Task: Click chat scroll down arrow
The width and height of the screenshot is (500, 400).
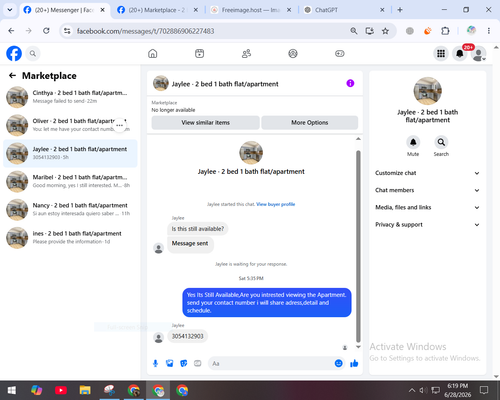Action: coord(358,347)
